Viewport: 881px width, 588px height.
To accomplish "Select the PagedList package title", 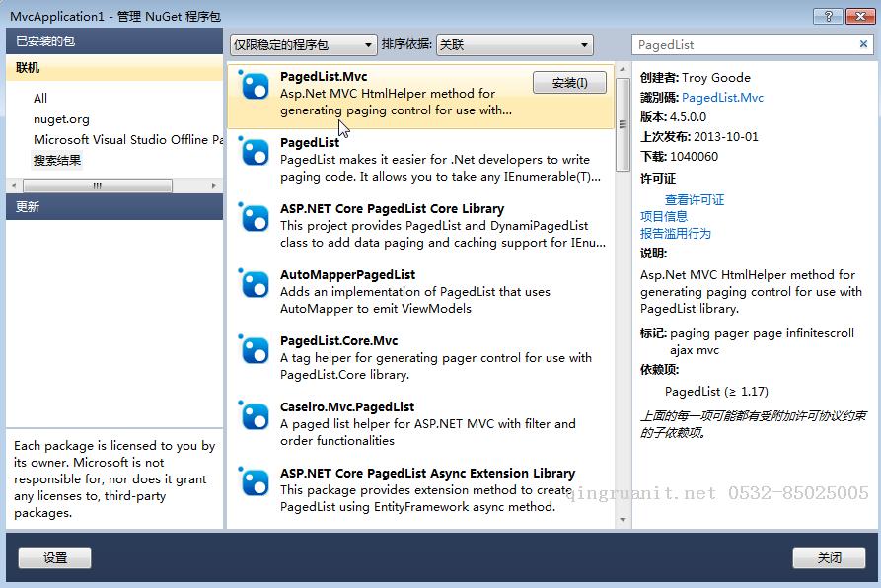I will pyautogui.click(x=310, y=143).
